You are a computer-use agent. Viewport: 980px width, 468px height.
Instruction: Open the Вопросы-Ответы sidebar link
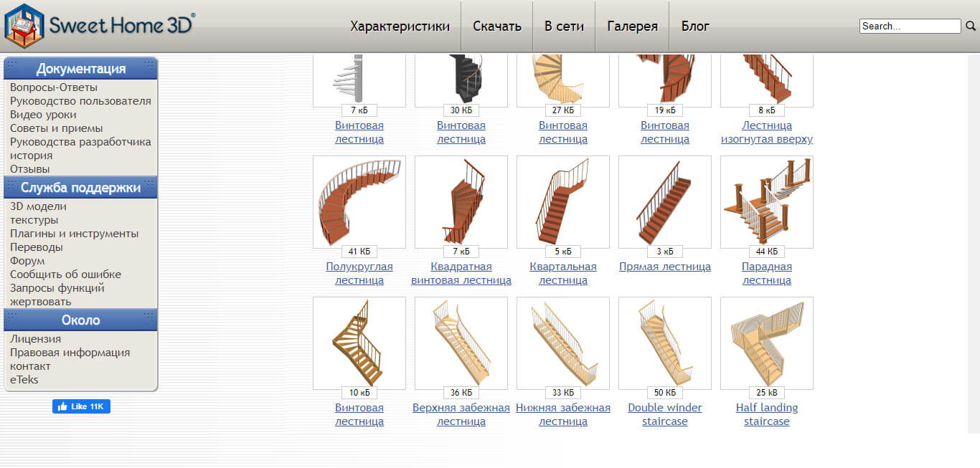pyautogui.click(x=54, y=87)
